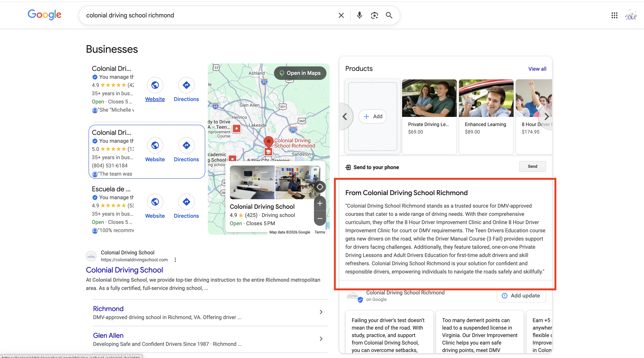The image size is (644, 358).
Task: Click phone number (804) 531-6184
Action: click(110, 166)
